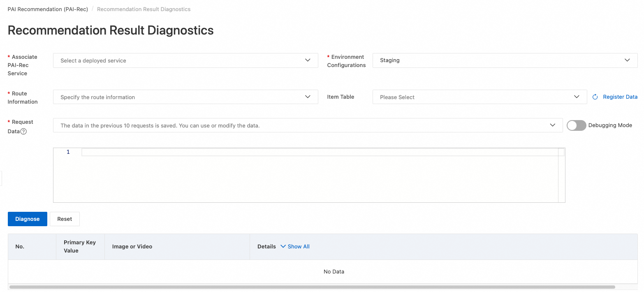Click the arrow icon in the Staging field
644x292 pixels.
627,60
